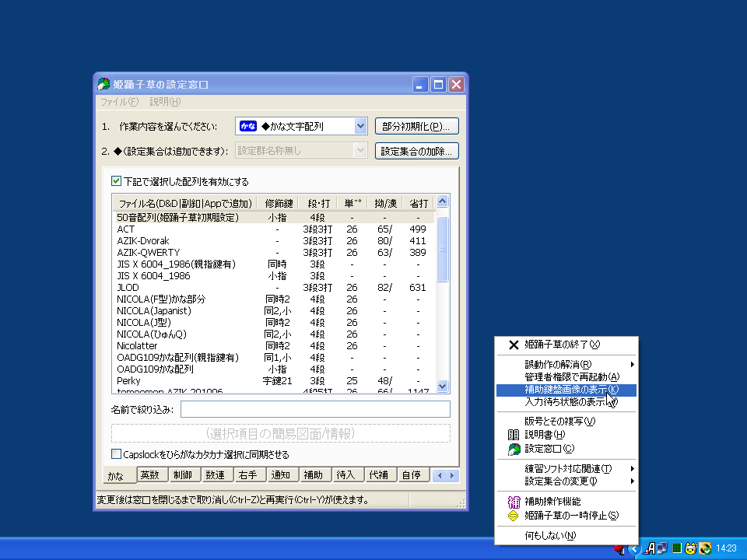747x560 pixels.
Task: Click the red tray icon beside the chevron
Action: (x=619, y=550)
